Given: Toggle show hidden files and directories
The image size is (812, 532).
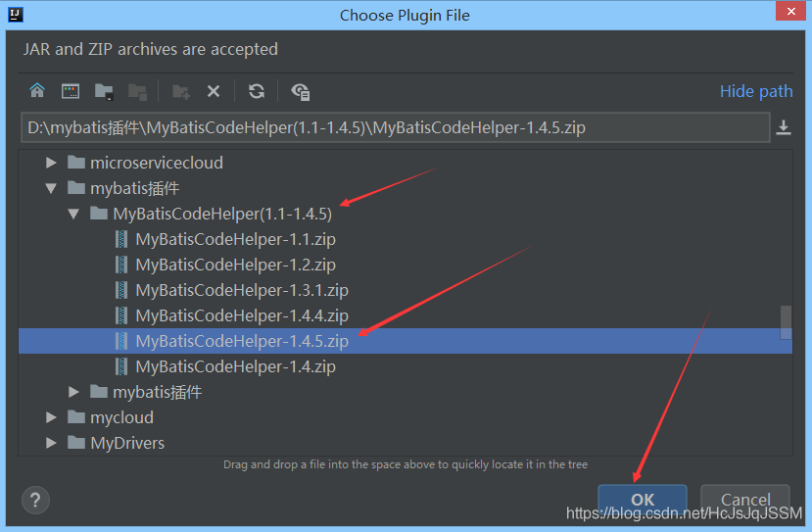Looking at the screenshot, I should pyautogui.click(x=301, y=91).
